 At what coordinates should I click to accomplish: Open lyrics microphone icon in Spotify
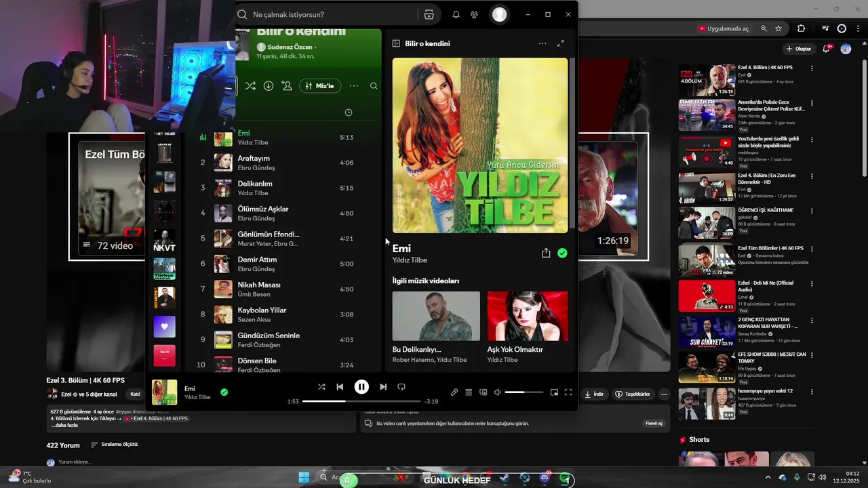point(454,392)
